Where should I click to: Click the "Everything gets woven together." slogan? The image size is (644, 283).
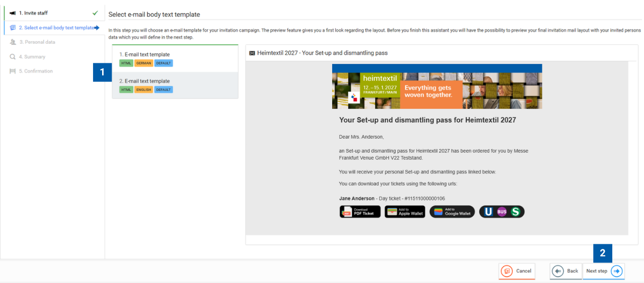point(429,91)
